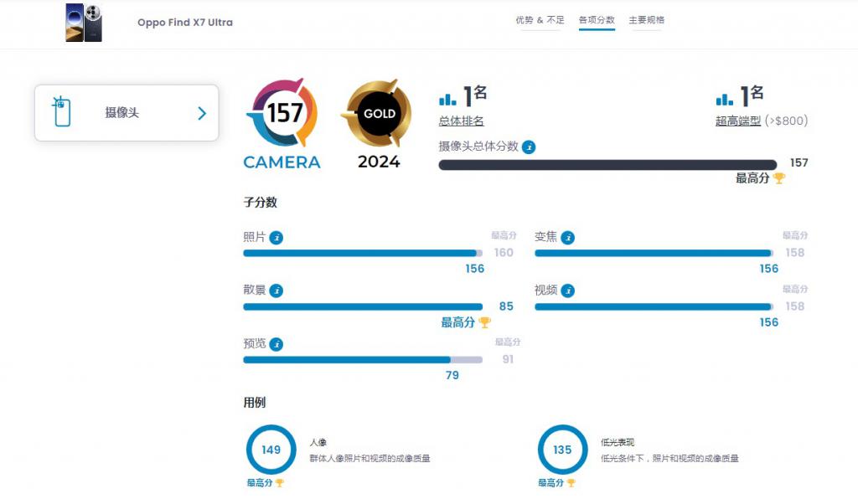The width and height of the screenshot is (858, 504).
Task: Click the trophy next to 最高分 157
Action: pos(781,177)
